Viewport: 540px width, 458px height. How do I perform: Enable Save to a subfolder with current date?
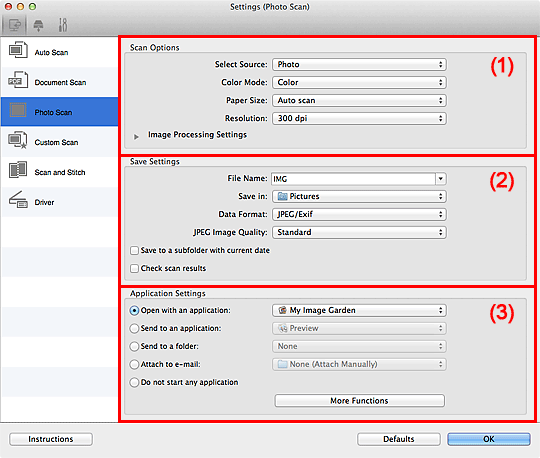coord(134,250)
